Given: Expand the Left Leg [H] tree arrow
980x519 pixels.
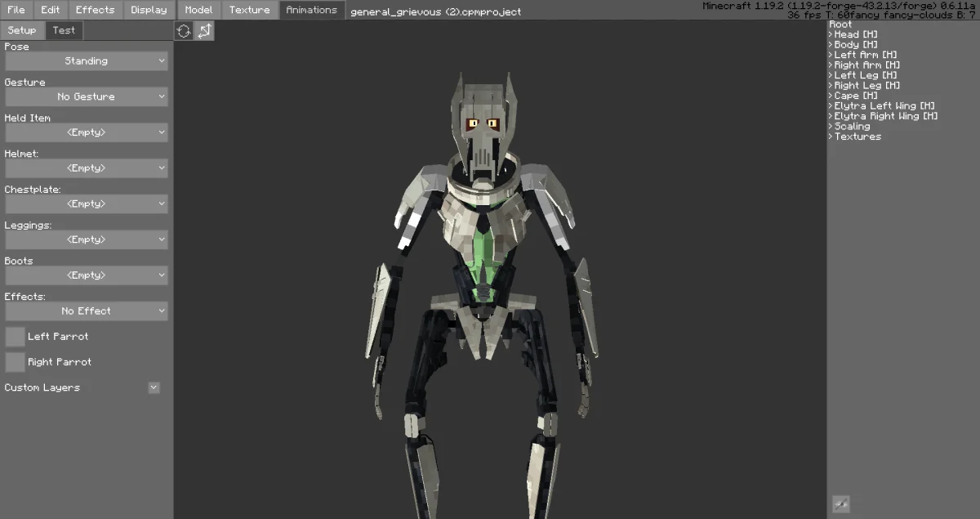Looking at the screenshot, I should [x=831, y=75].
